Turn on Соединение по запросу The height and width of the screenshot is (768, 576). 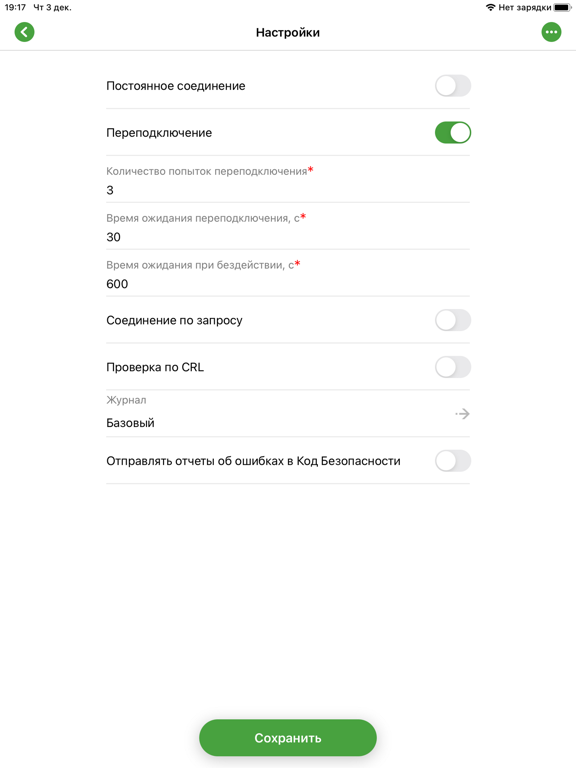pyautogui.click(x=453, y=320)
